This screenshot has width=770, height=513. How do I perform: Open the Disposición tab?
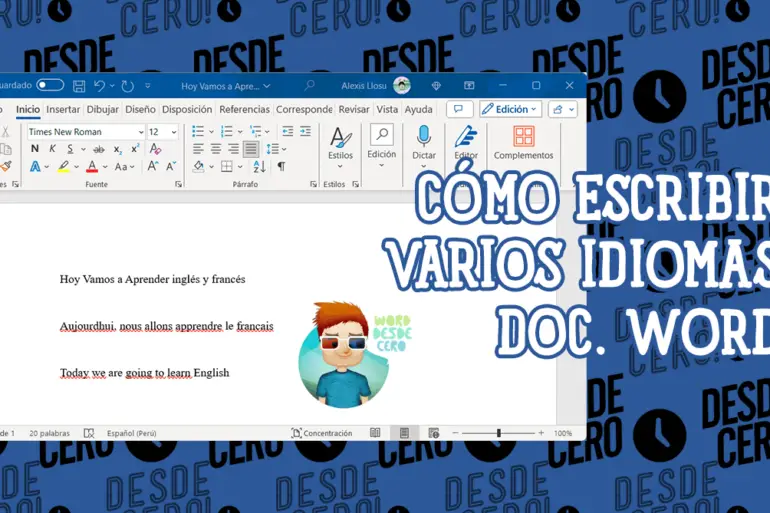pos(187,109)
